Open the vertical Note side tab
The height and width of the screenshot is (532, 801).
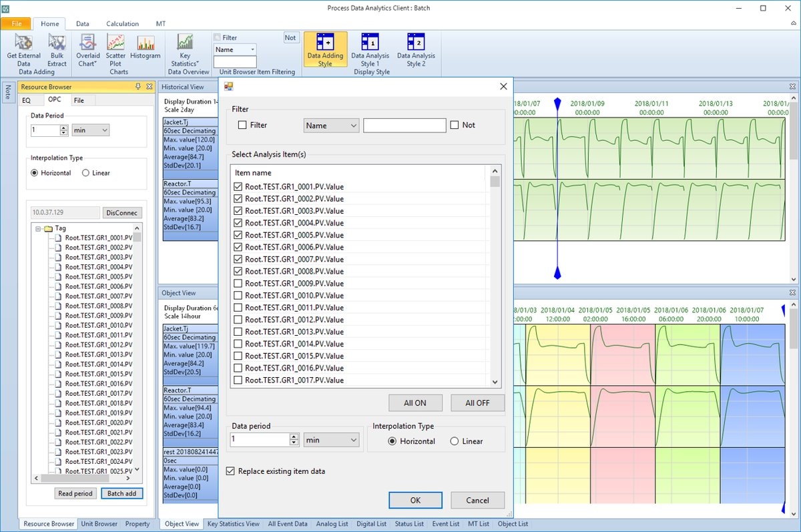9,92
